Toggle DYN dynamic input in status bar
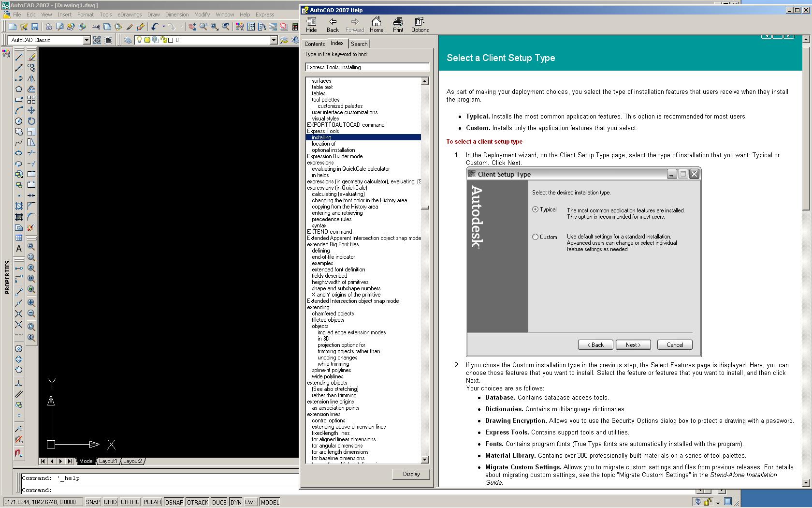Viewport: 812px width, 508px height. pyautogui.click(x=236, y=502)
